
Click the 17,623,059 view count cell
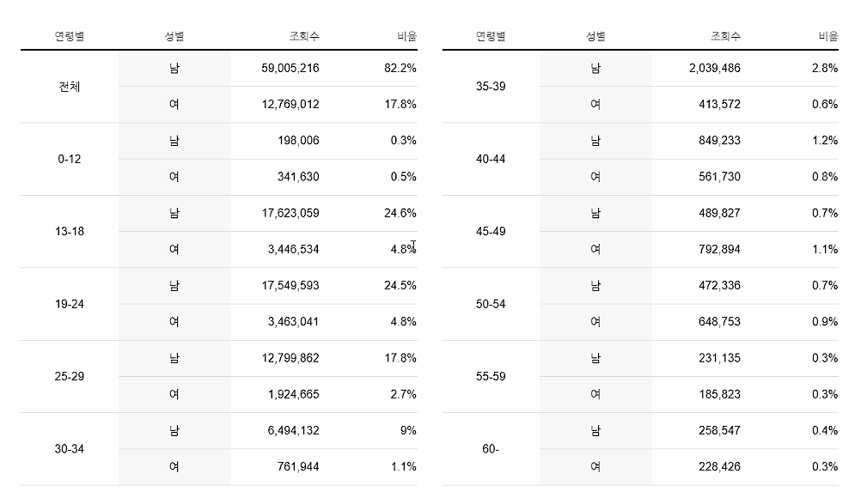290,213
